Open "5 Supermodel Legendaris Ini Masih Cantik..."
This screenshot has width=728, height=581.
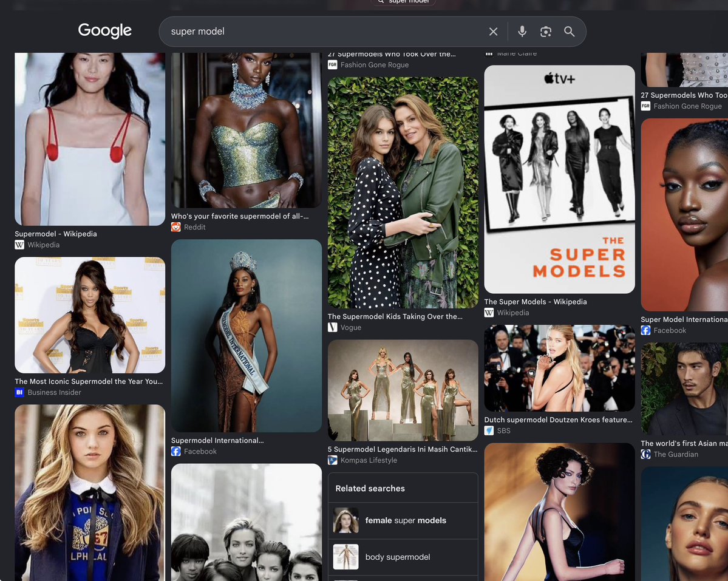(403, 449)
